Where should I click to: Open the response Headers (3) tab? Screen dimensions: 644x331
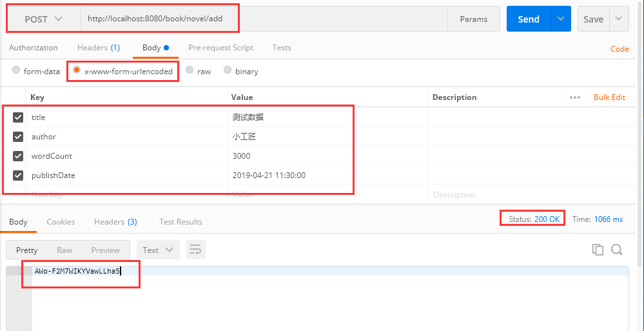(115, 222)
